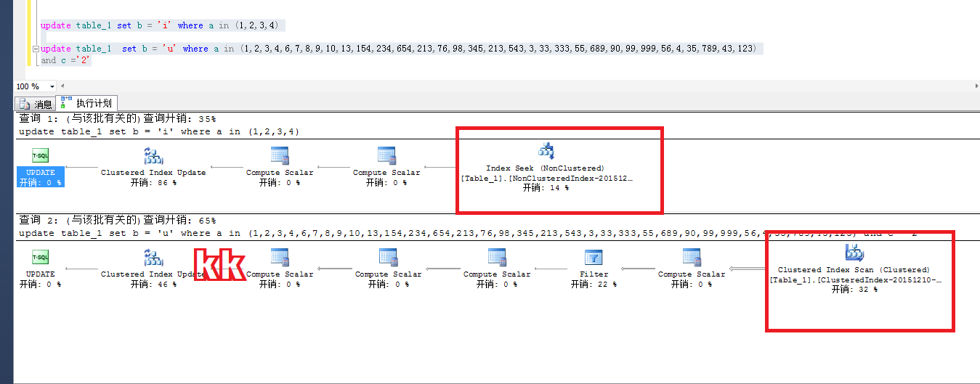Click the "查询 1" cost header 35%
Viewport: 980px width, 384px height.
(x=117, y=118)
